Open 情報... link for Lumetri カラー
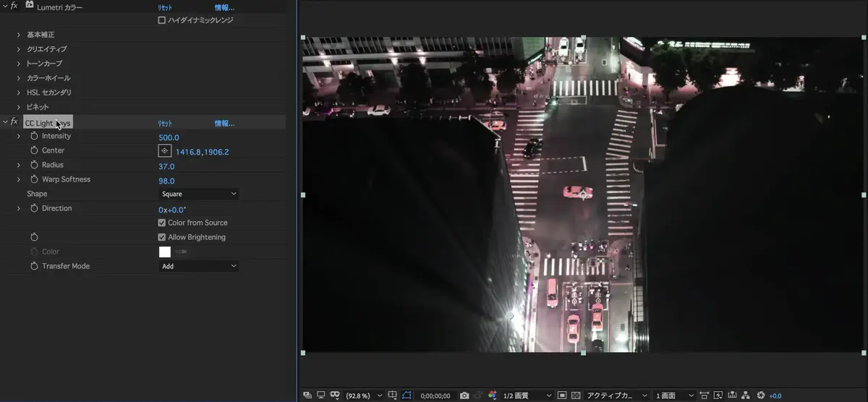 coord(224,7)
